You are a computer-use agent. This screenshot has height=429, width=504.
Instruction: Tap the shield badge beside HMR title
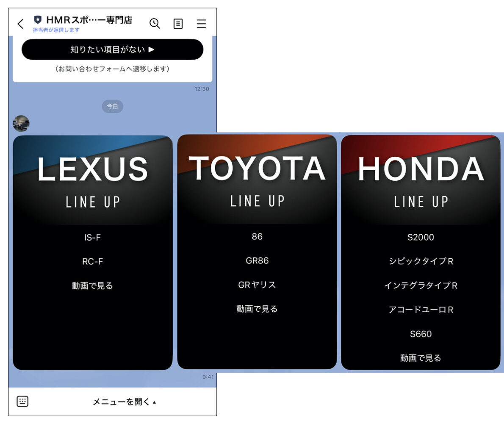pyautogui.click(x=38, y=20)
